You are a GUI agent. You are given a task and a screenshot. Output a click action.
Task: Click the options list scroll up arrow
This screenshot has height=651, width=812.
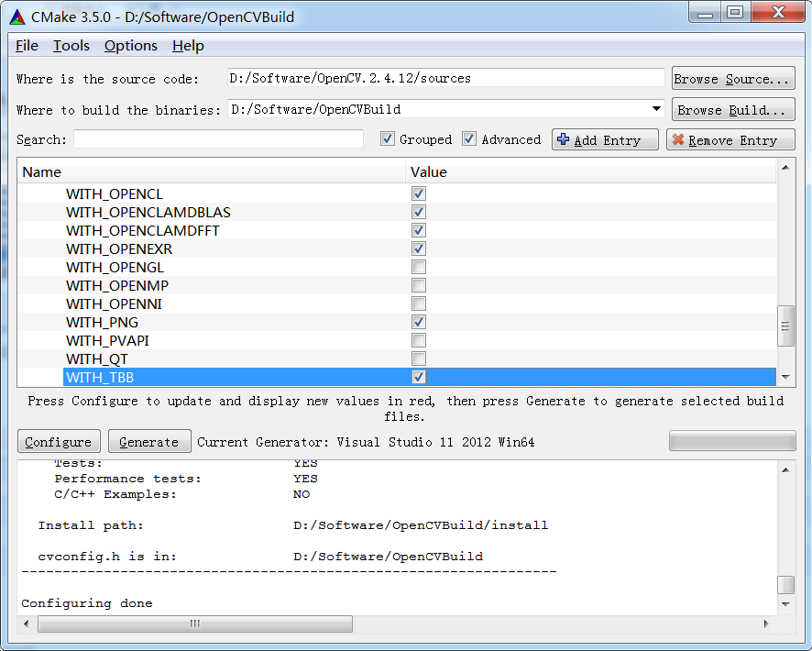tap(785, 167)
